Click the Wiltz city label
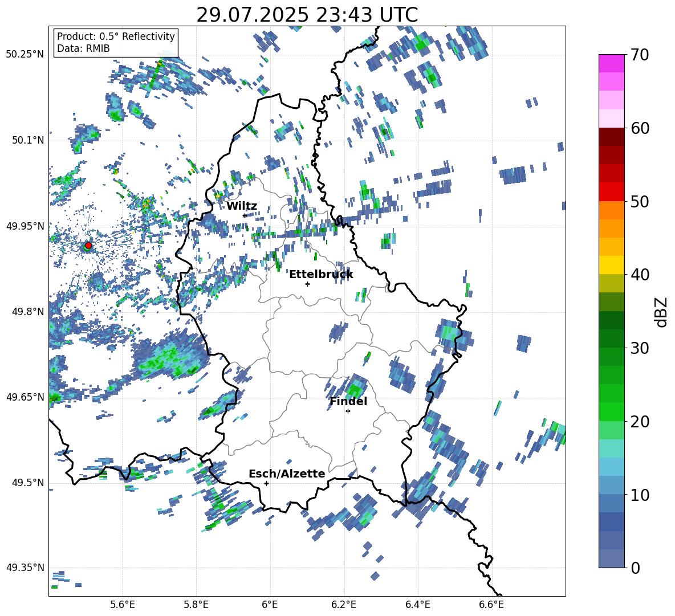 pyautogui.click(x=242, y=206)
